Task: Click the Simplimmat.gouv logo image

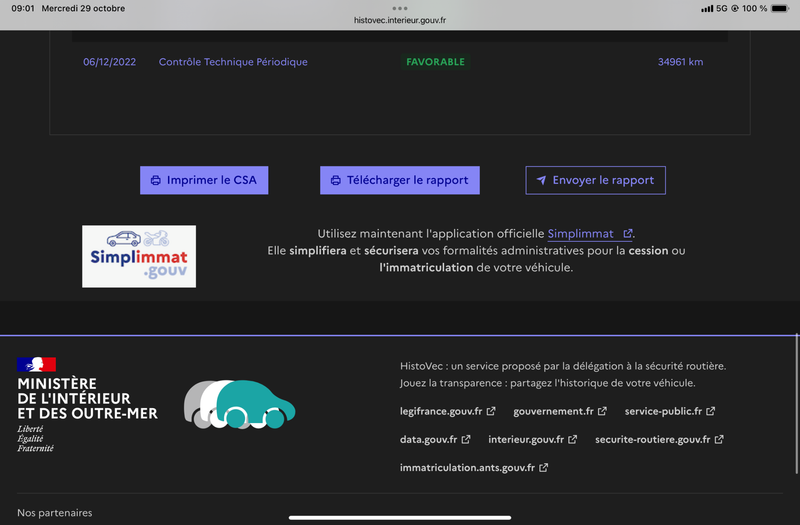Action: click(139, 256)
